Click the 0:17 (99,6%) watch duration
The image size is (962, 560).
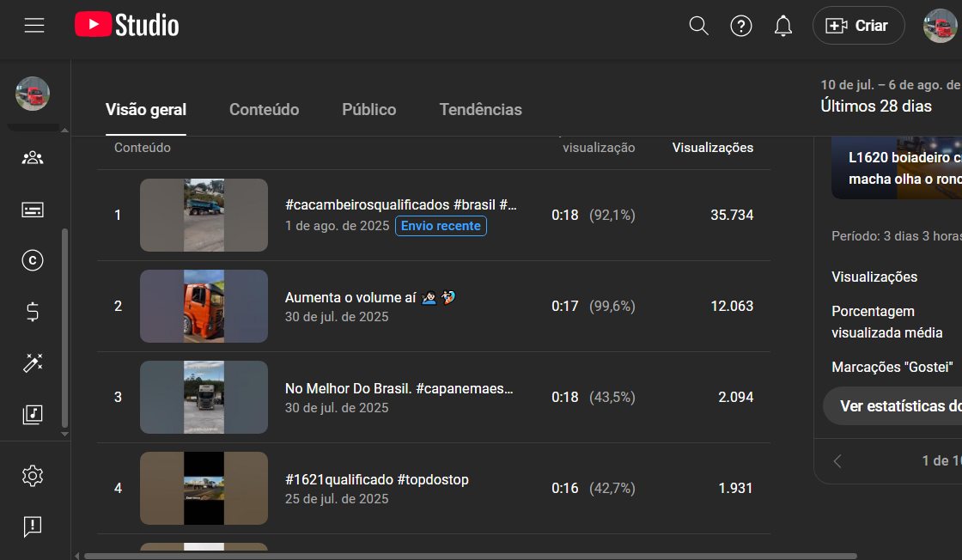point(594,306)
